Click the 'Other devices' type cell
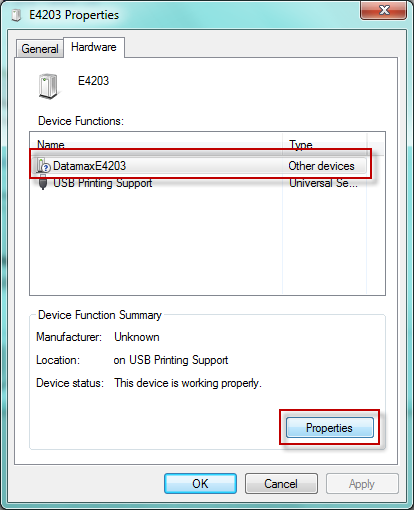The height and width of the screenshot is (510, 414). click(321, 166)
